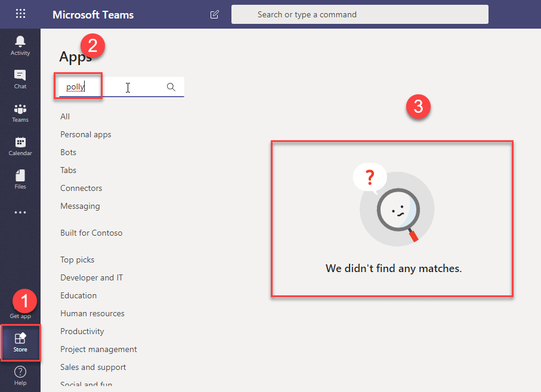Click the new chat compose icon
The width and height of the screenshot is (541, 392).
[215, 14]
